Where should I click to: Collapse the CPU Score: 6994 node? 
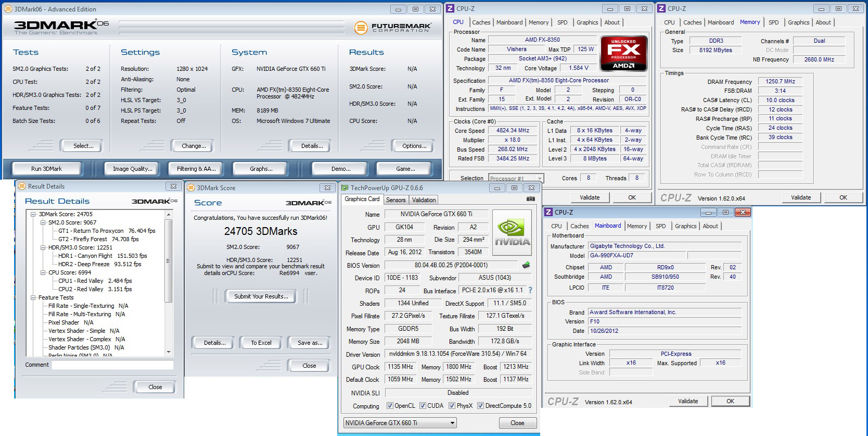coord(43,272)
